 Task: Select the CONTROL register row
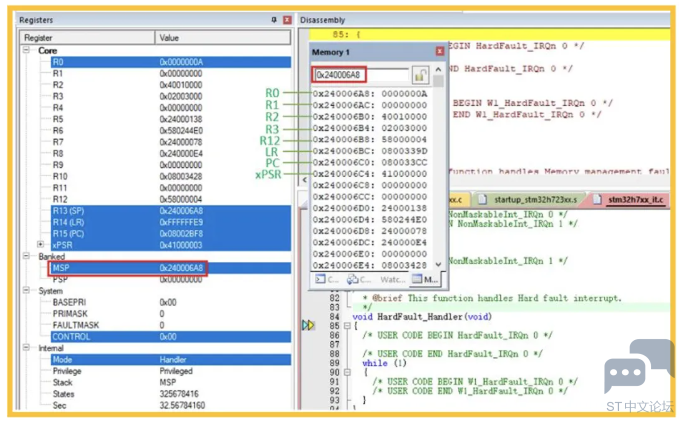pos(171,336)
